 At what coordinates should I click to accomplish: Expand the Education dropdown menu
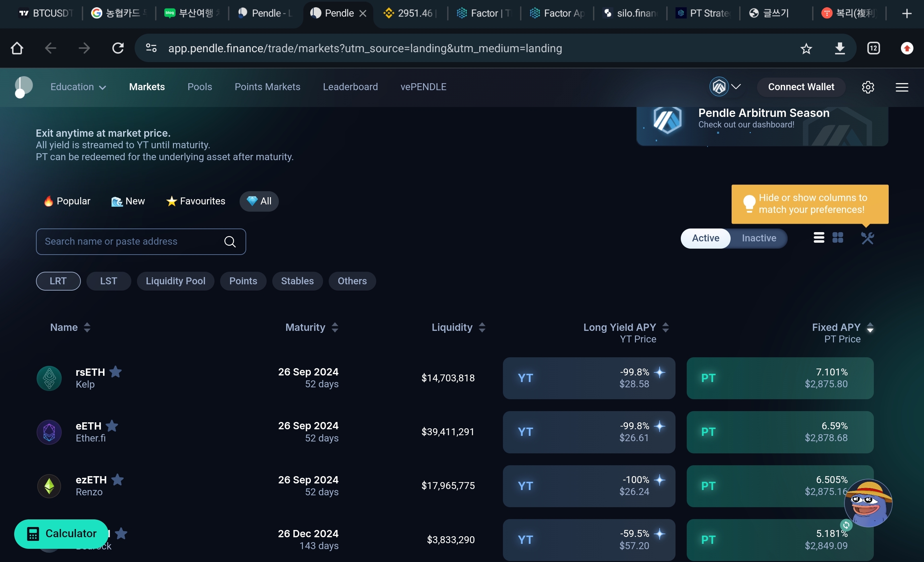point(78,87)
